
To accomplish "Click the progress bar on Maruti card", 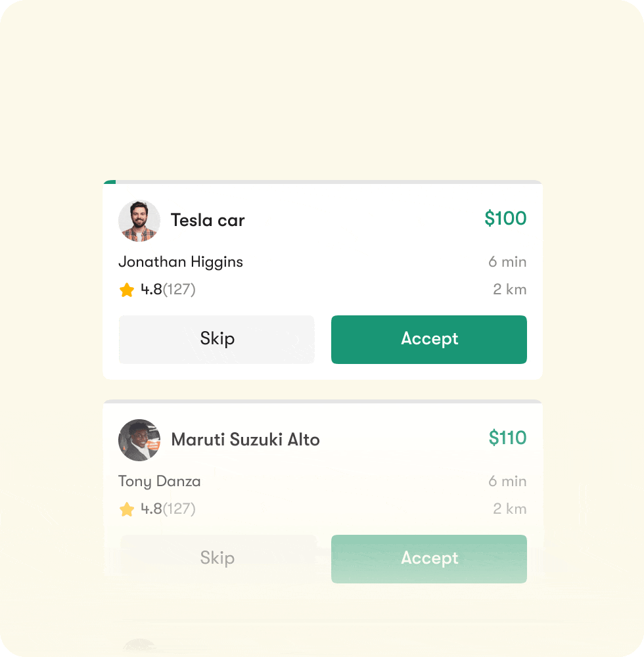I will 322,401.
